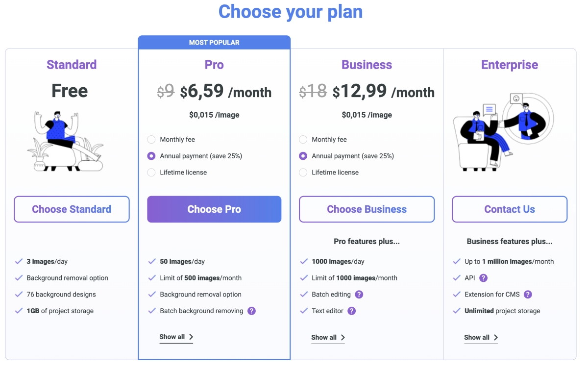Select Monthly fee for the Business plan

pyautogui.click(x=303, y=140)
